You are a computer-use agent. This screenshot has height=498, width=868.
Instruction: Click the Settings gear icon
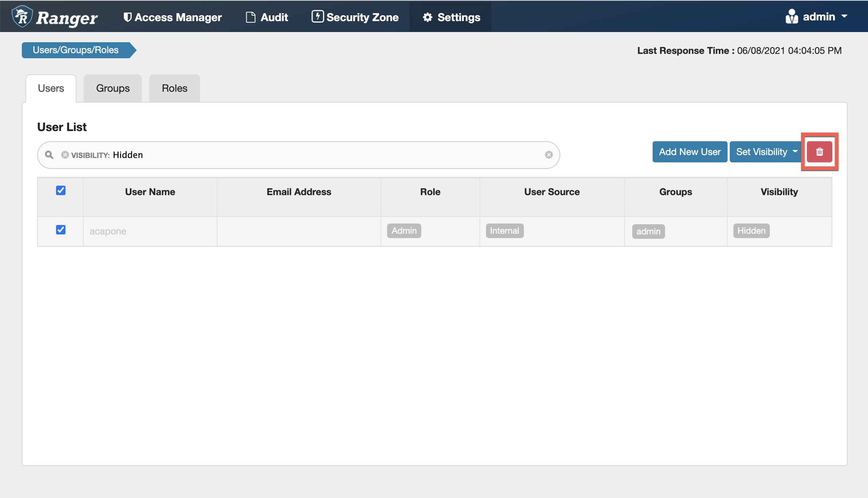point(427,17)
